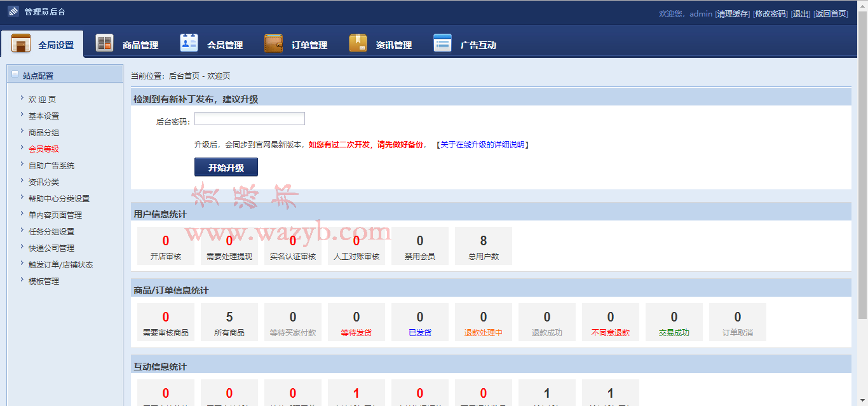This screenshot has height=406, width=868.
Task: Click the 商品管理 grid icon
Action: [104, 43]
